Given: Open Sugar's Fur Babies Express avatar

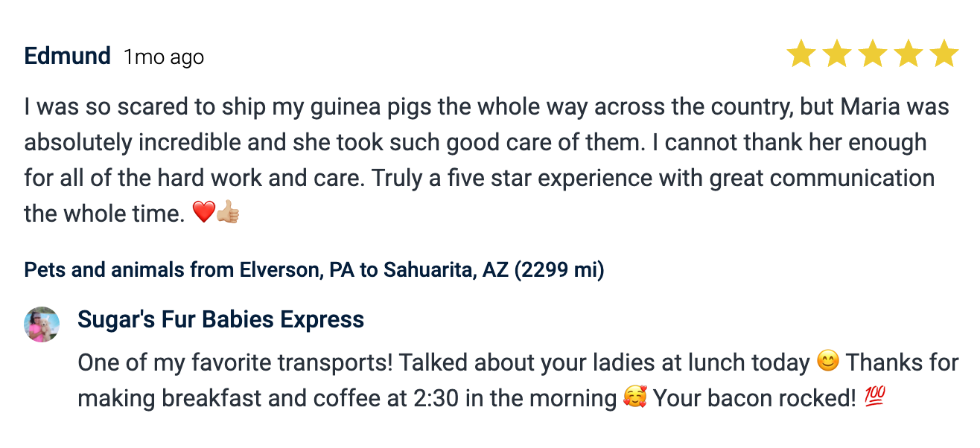Looking at the screenshot, I should pyautogui.click(x=42, y=324).
